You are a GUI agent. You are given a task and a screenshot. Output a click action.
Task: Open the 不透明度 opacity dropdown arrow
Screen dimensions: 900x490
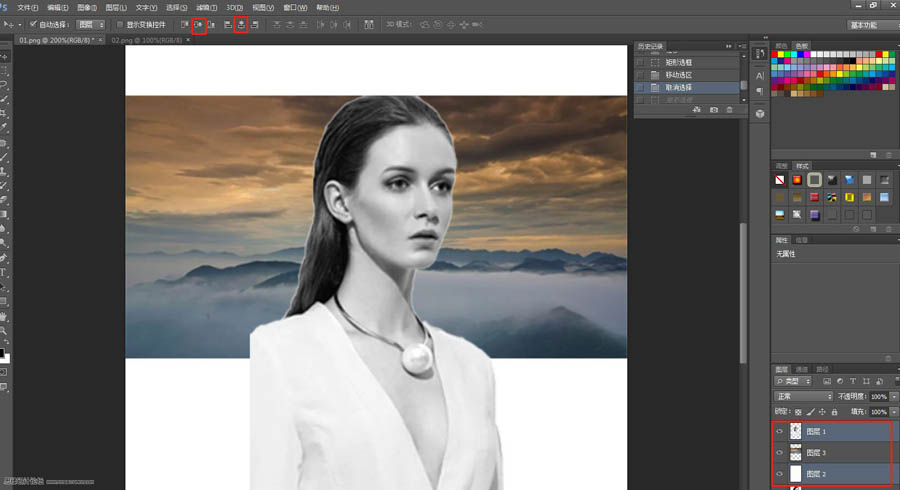(x=894, y=396)
